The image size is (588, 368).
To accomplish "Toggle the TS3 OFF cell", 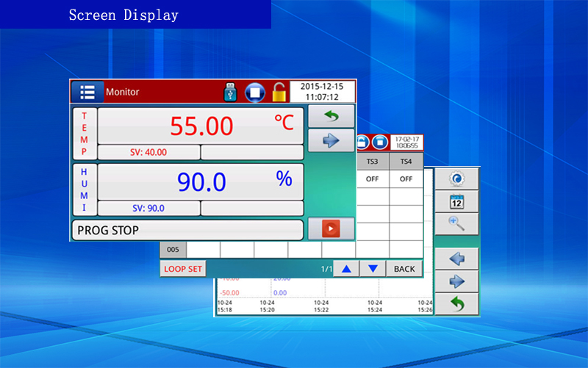I will pos(373,178).
